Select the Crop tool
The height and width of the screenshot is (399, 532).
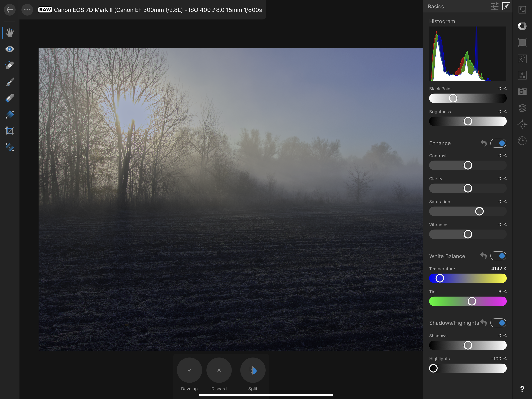pyautogui.click(x=10, y=131)
